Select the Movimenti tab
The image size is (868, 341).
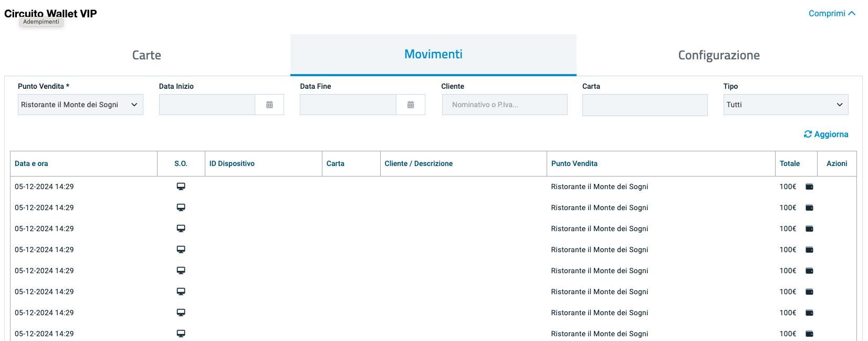433,55
